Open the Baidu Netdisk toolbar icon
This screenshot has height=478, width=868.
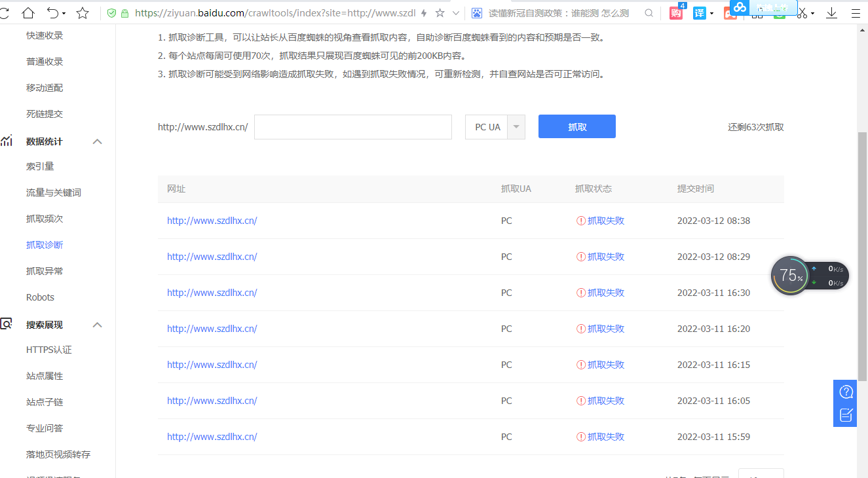tap(739, 8)
